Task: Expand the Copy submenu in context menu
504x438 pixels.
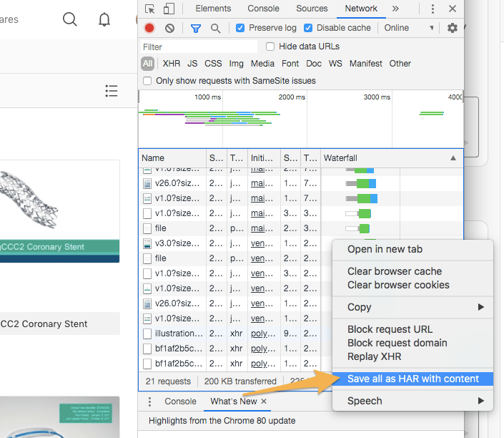Action: (412, 307)
